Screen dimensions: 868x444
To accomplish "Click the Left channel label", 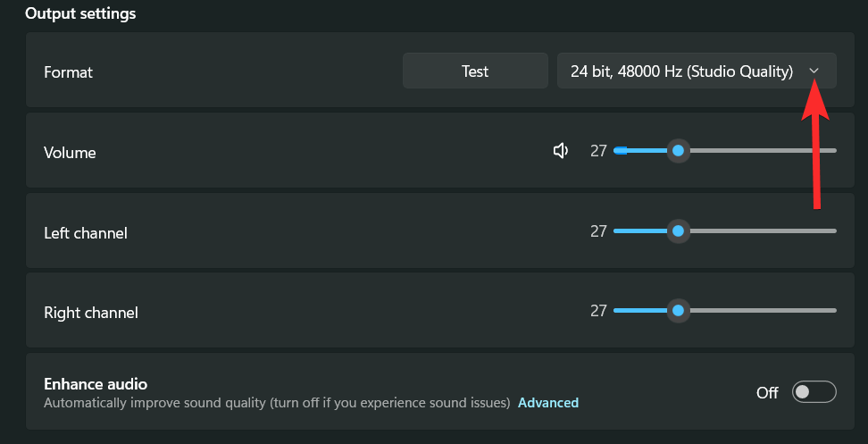I will (86, 233).
